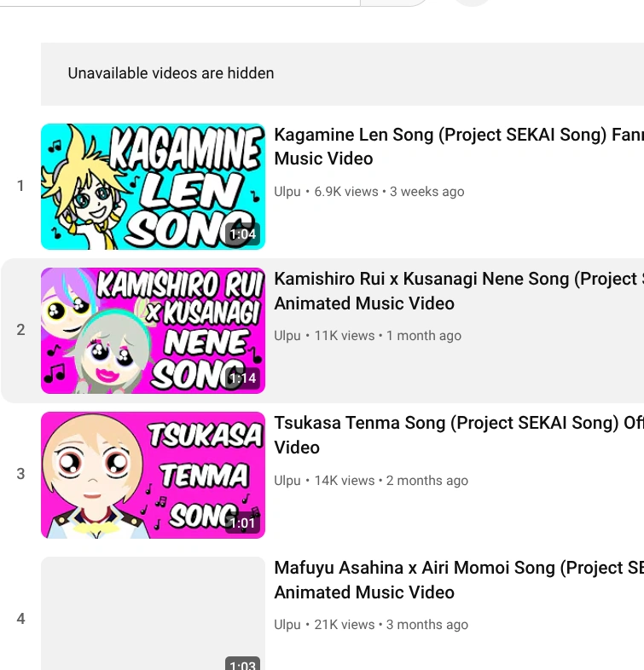Open the Kamishiro Rui x Kusanagi Nene Song title
This screenshot has height=670, width=644.
click(459, 291)
